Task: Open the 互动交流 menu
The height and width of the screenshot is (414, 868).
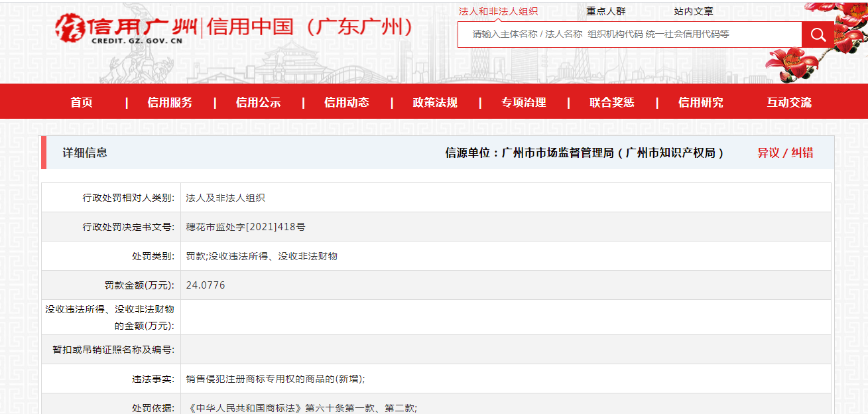Action: click(789, 102)
